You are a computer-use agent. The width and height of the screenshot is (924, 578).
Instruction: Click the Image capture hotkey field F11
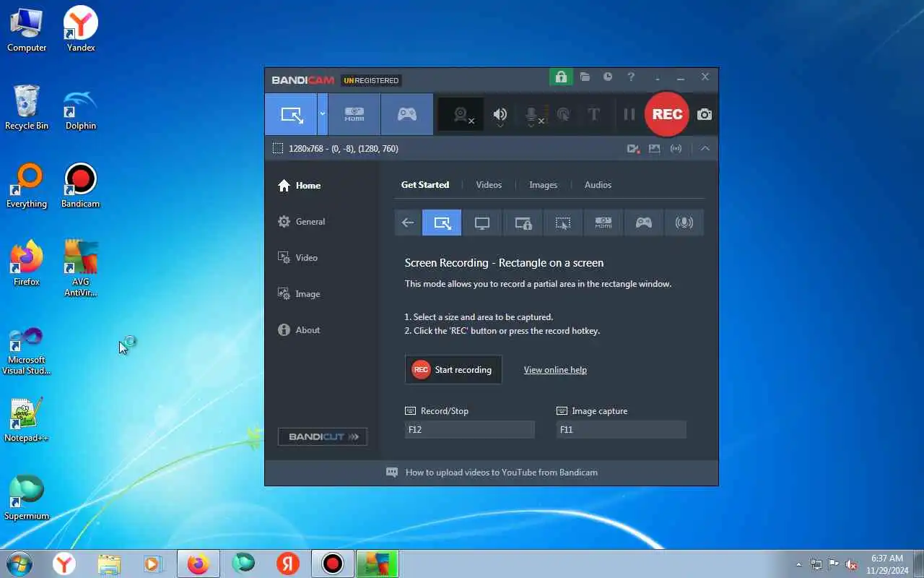pos(621,429)
